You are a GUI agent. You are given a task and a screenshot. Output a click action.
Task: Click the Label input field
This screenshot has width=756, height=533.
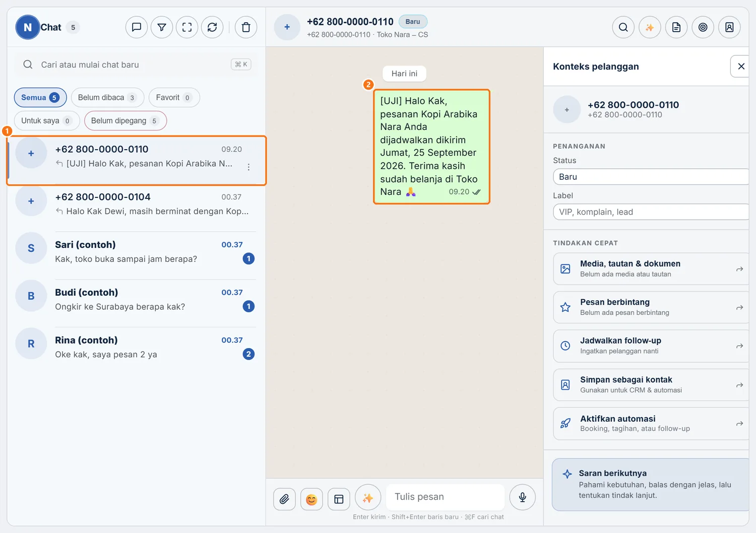(x=651, y=212)
